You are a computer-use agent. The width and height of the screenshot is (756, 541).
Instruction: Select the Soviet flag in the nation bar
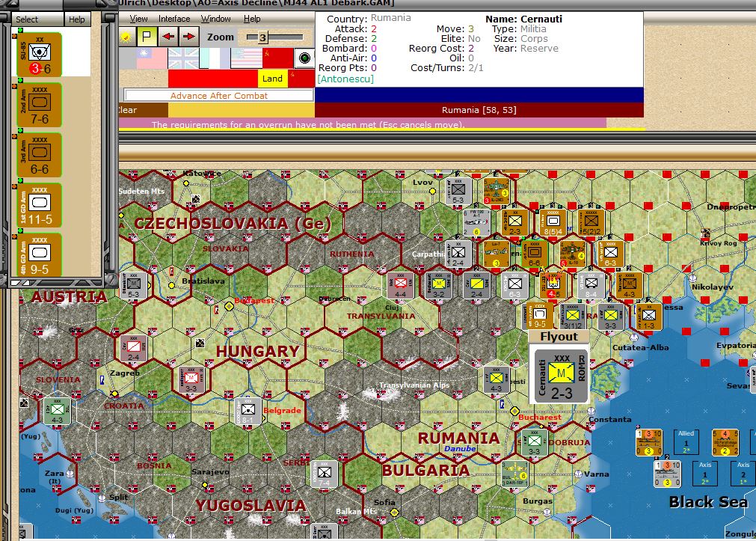277,58
